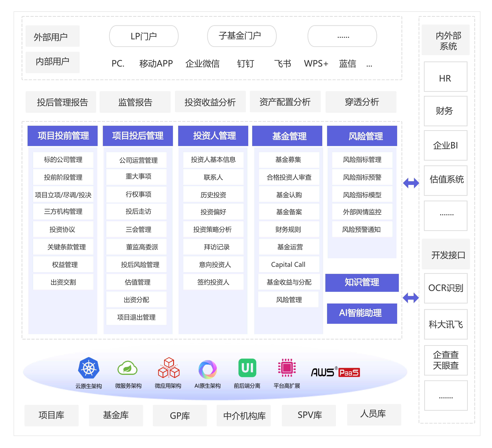Click the 云原生架构 Kubernetes icon
Viewport: 492px width, 448px height.
89,368
